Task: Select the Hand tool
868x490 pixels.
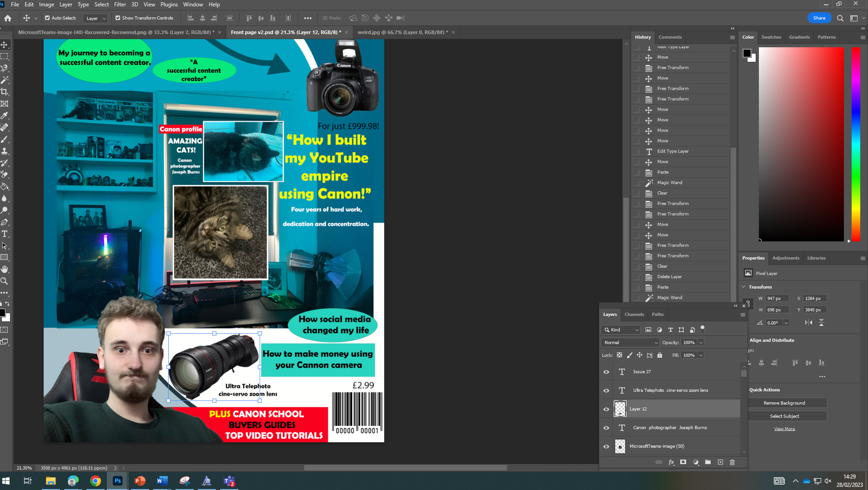Action: pos(5,269)
